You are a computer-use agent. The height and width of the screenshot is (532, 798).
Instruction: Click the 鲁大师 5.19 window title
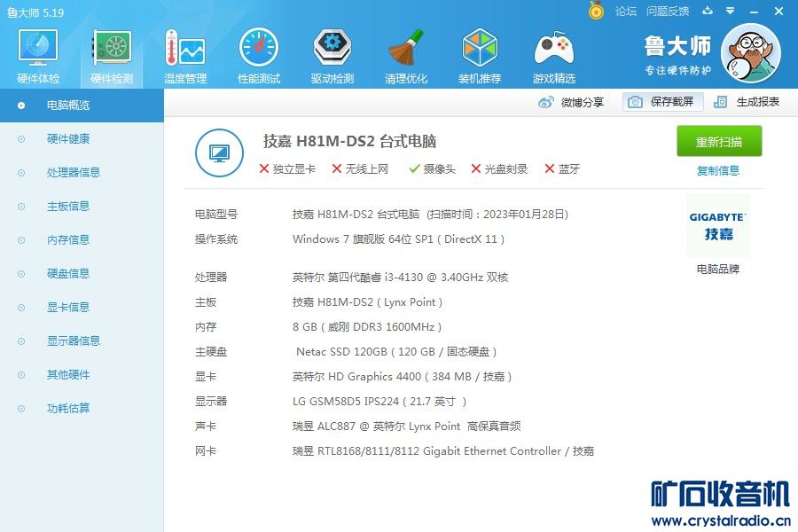pos(35,12)
